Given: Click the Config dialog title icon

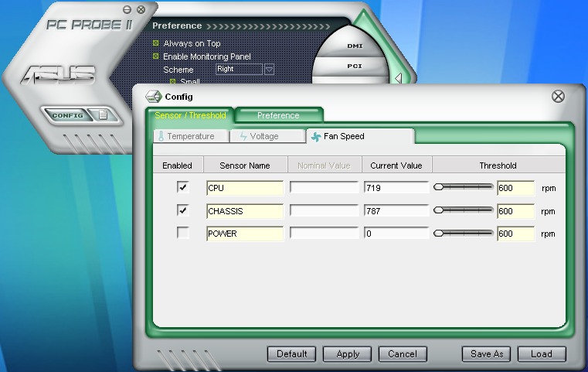Looking at the screenshot, I should tap(154, 97).
